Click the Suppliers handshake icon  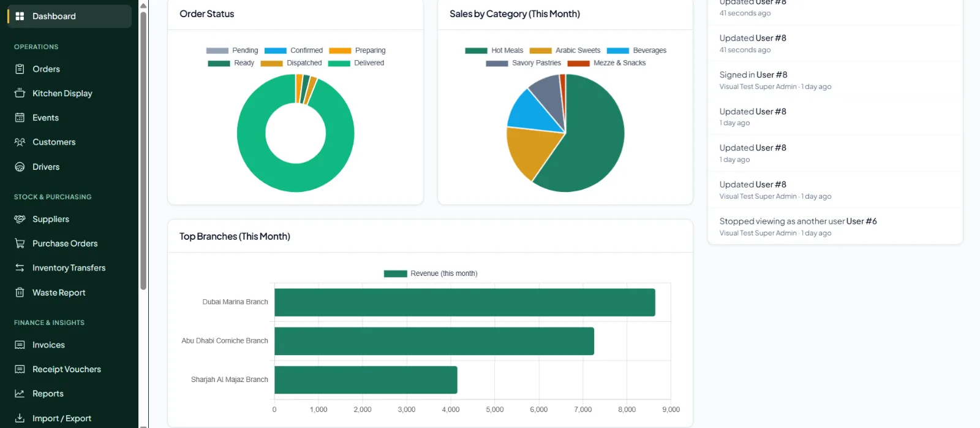20,219
